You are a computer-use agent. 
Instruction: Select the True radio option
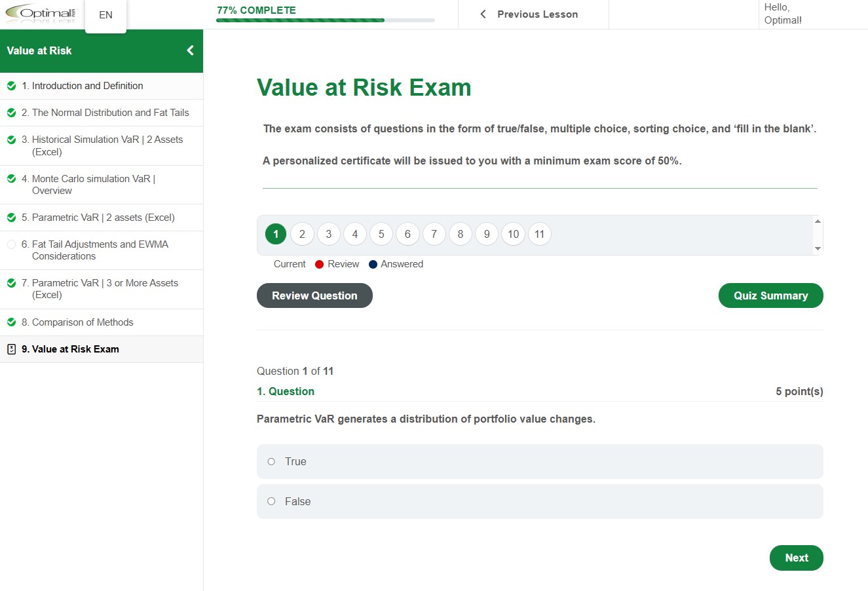click(x=271, y=462)
